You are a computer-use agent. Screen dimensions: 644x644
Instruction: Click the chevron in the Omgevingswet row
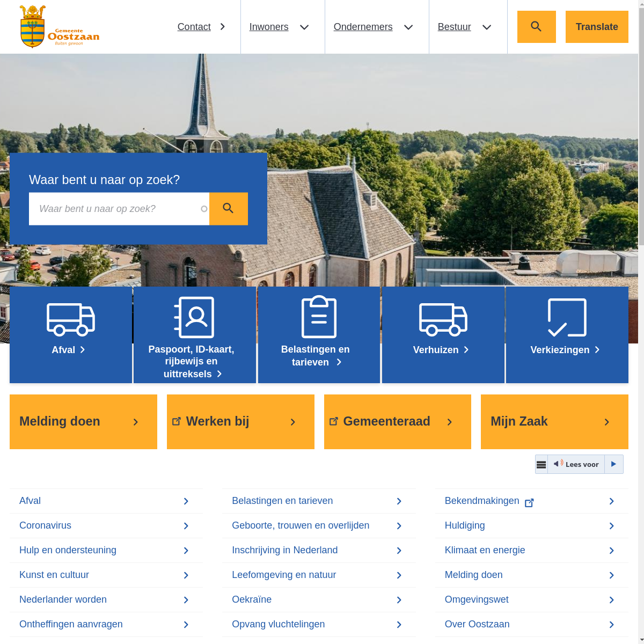pos(612,600)
